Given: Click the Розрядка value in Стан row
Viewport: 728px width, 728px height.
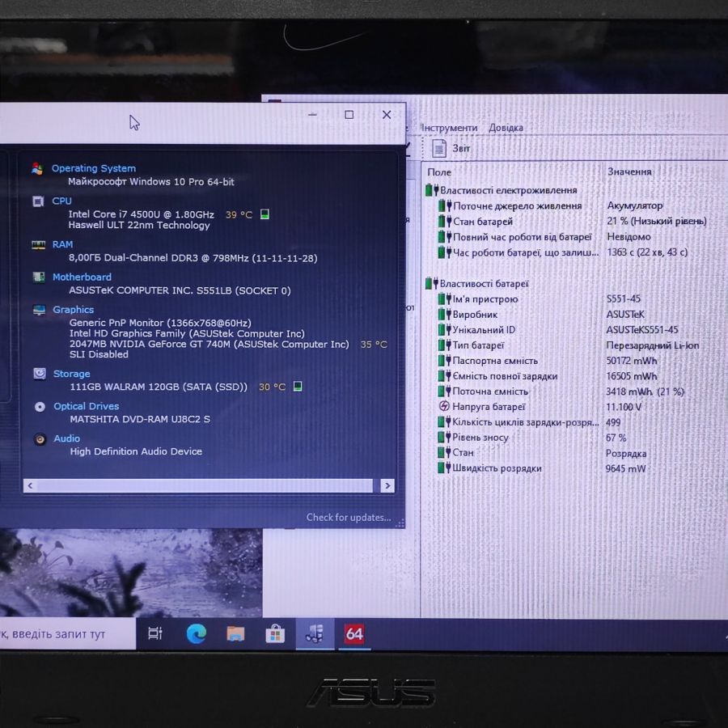Looking at the screenshot, I should pyautogui.click(x=626, y=453).
